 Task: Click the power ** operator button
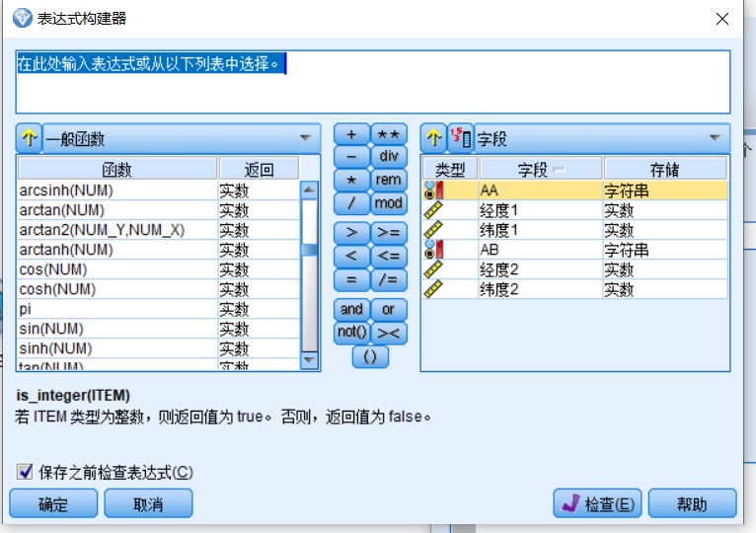pyautogui.click(x=389, y=134)
